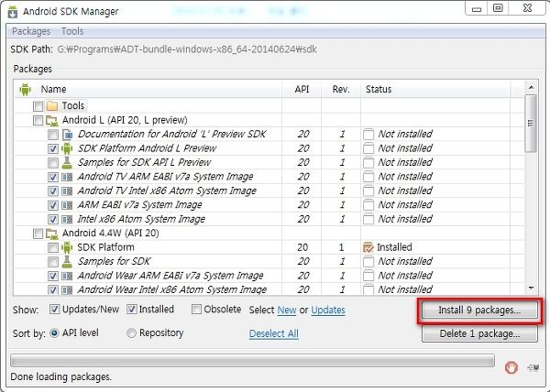Image resolution: width=550 pixels, height=392 pixels.
Task: Select the 'ARM EABI v7a System Image' row text
Action: pos(139,205)
